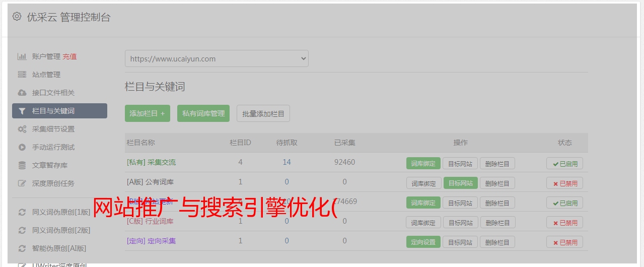Image resolution: width=644 pixels, height=267 pixels.
Task: Click 定向设置 for [定向] 定向采集
Action: pyautogui.click(x=423, y=242)
